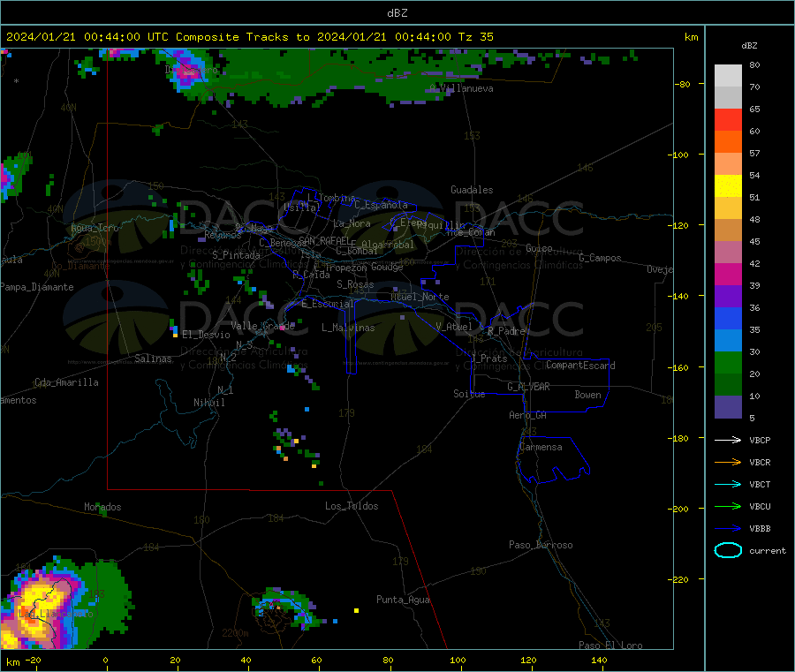This screenshot has width=795, height=672.
Task: Click the 'VBCT' legend label
Action: coord(760,485)
